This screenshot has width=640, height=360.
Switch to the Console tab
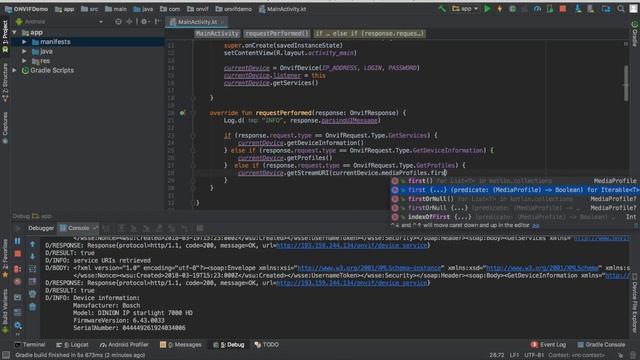(78, 228)
